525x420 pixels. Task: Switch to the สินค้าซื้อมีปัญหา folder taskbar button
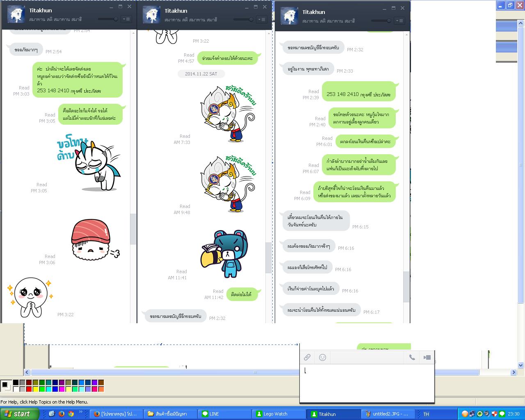[x=170, y=414]
